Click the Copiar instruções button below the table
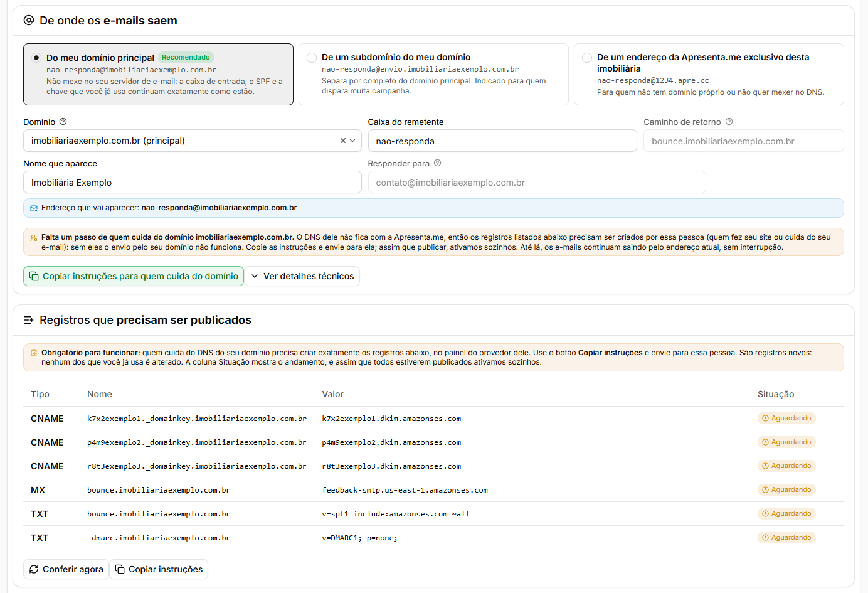Image resolution: width=868 pixels, height=593 pixels. click(x=159, y=569)
